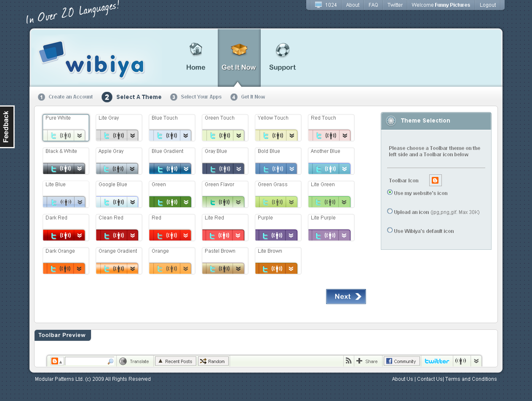Click step 3 circle for Select Your Apps
This screenshot has width=532, height=401.
174,97
